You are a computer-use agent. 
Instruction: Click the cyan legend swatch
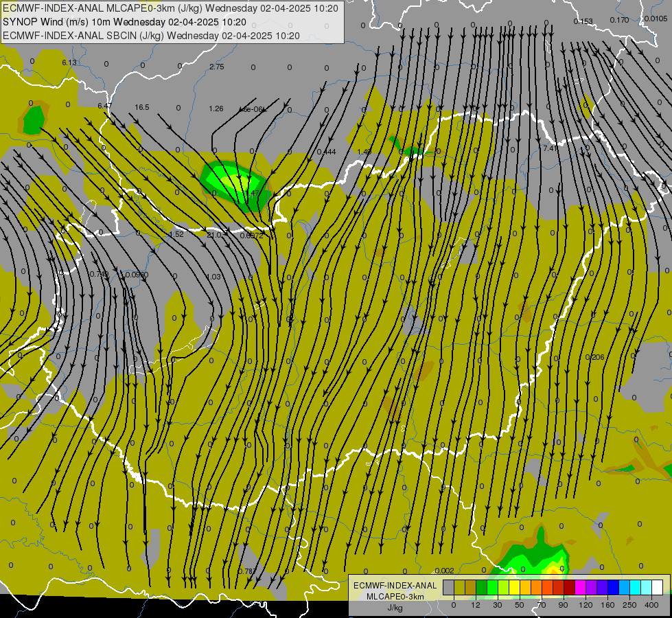tap(635, 588)
